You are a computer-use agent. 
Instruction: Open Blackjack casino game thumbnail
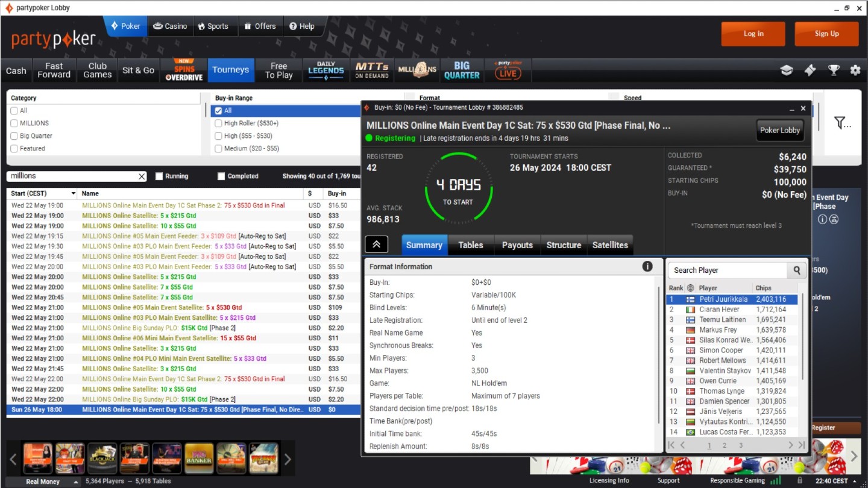tap(102, 458)
